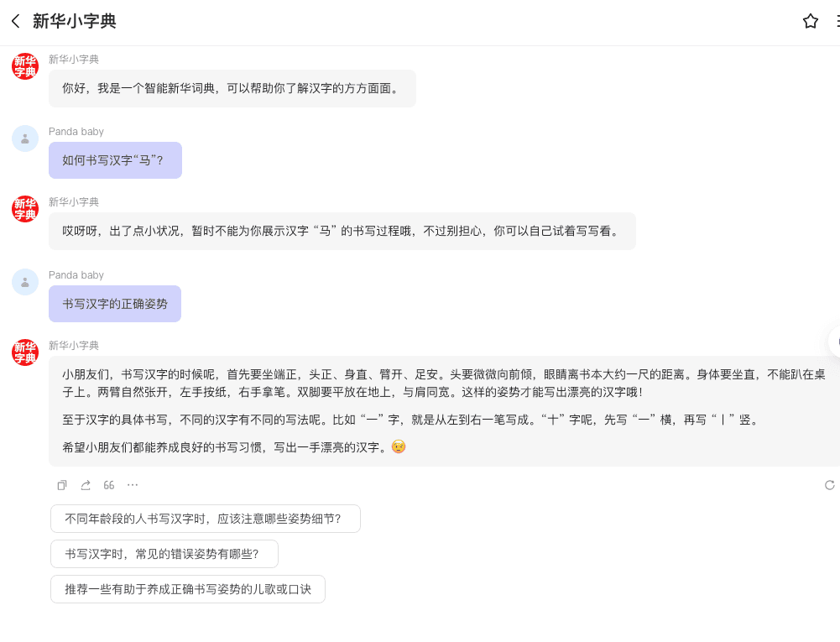
Task: Click Panda baby's avatar beside the 马 question
Action: [25, 138]
